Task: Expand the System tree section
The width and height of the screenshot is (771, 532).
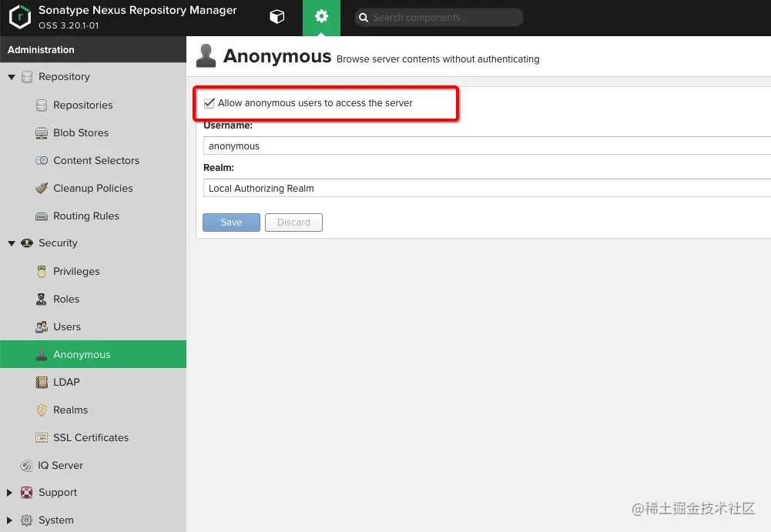Action: tap(9, 520)
